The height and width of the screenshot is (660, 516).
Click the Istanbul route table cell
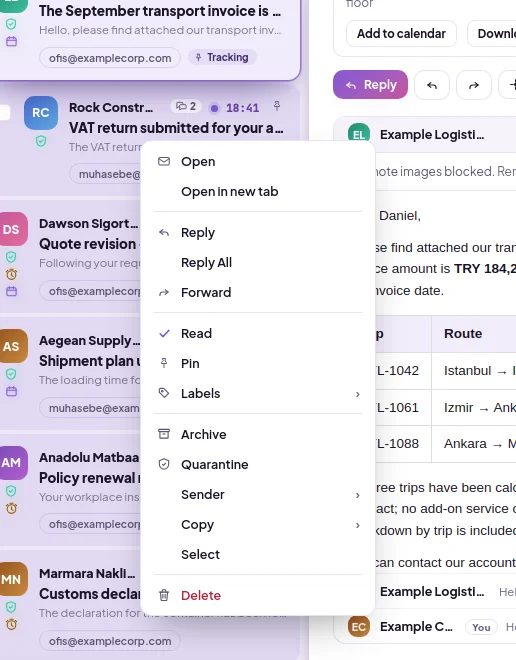click(x=473, y=371)
